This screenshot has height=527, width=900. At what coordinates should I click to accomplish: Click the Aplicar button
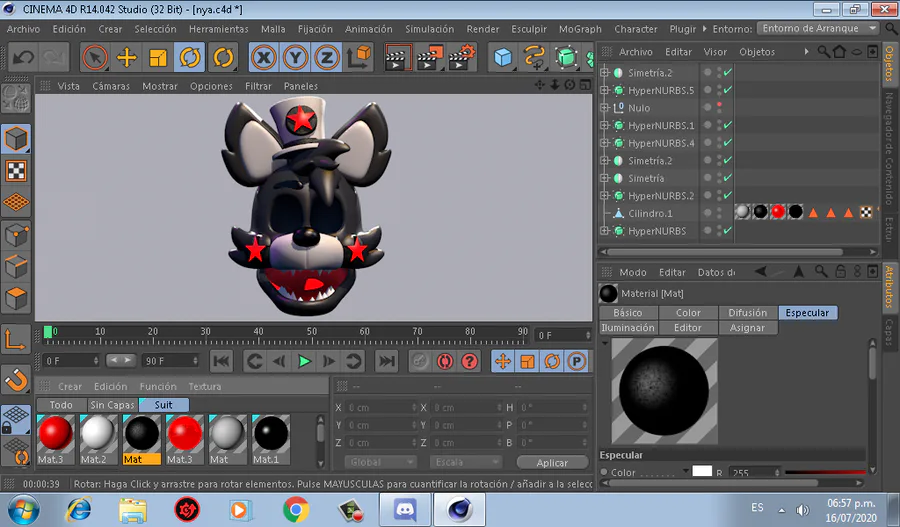pos(552,463)
